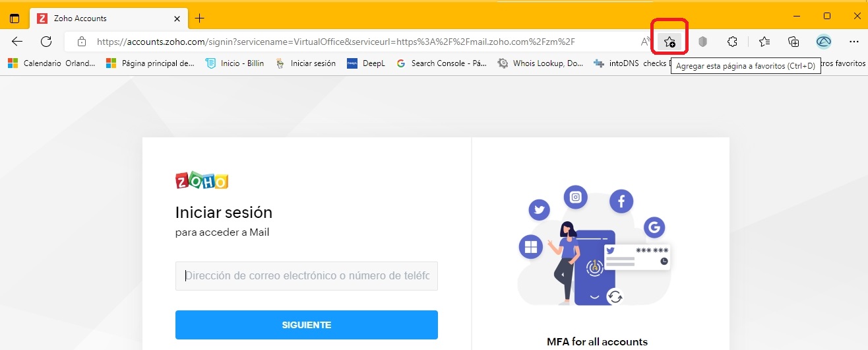Click the 'Iniciar sesión' heading text
This screenshot has height=350, width=868.
coord(224,213)
